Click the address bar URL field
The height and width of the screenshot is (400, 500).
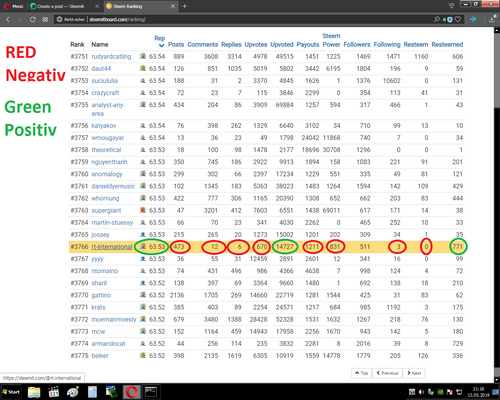[243, 19]
